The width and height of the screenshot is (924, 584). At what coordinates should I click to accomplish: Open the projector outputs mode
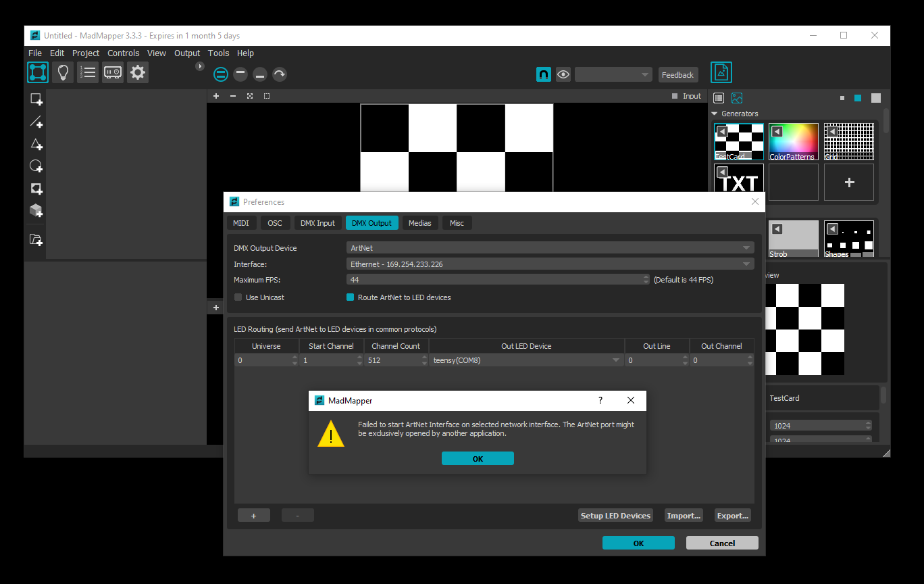pos(113,72)
